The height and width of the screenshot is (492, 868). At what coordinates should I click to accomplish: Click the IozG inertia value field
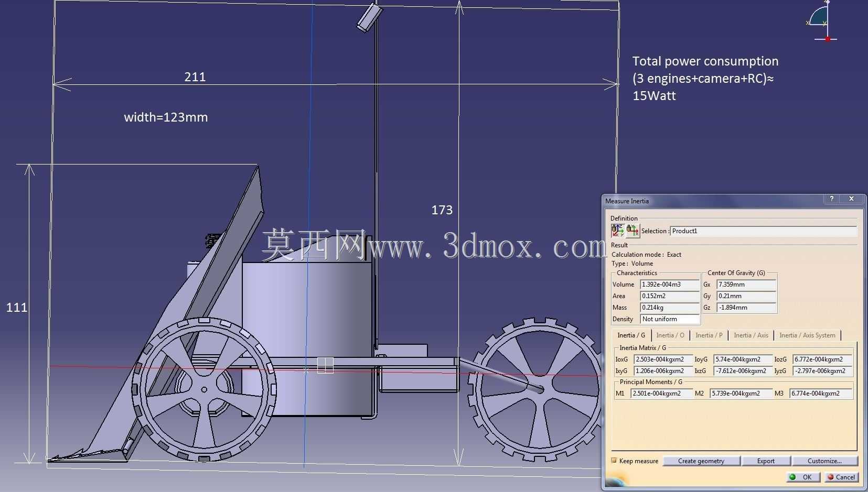(822, 359)
